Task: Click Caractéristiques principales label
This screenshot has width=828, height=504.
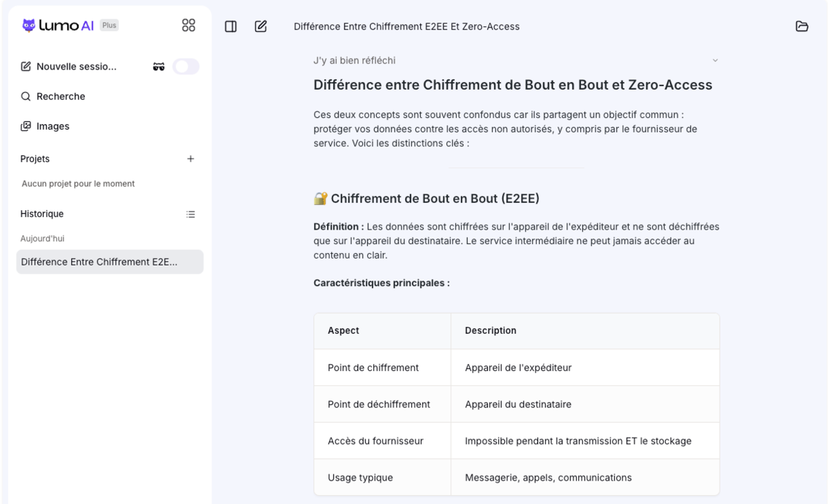Action: (382, 283)
